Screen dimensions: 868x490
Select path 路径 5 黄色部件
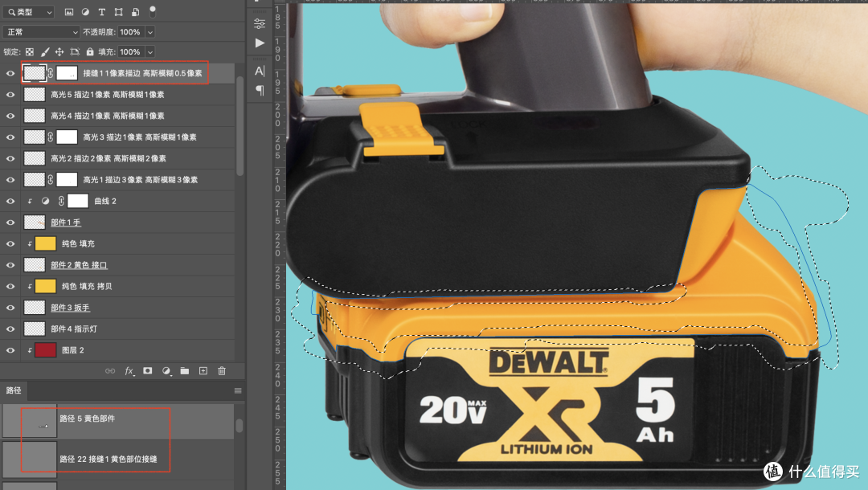[x=118, y=420]
